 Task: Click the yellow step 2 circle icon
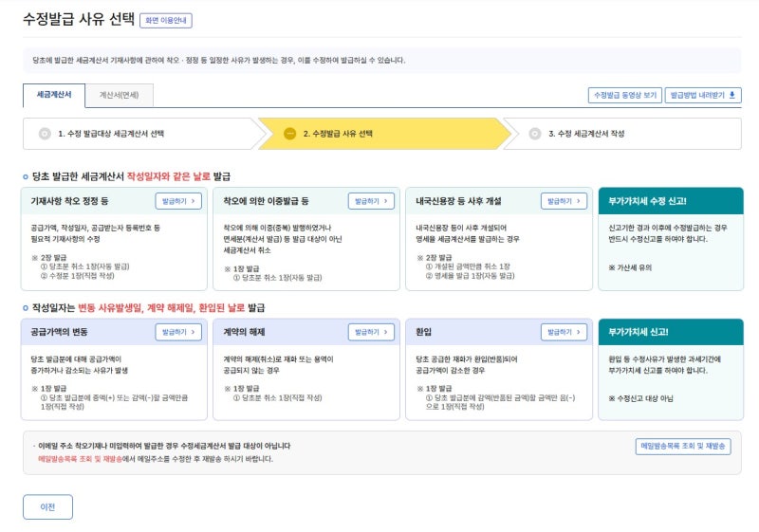click(x=290, y=134)
